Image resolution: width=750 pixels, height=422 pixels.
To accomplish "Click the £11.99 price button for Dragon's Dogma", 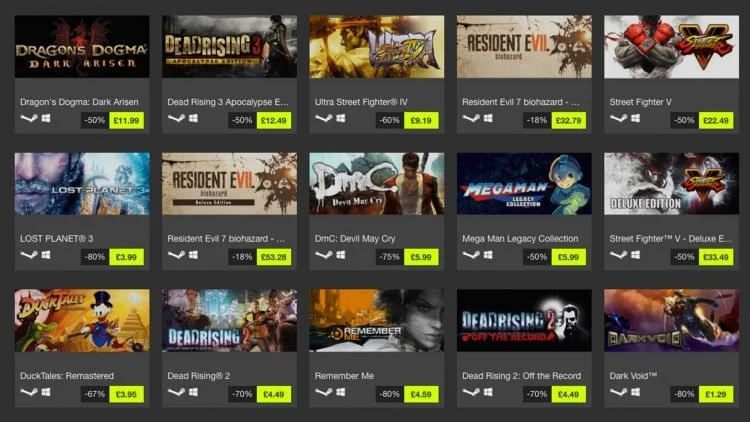I will coord(126,121).
